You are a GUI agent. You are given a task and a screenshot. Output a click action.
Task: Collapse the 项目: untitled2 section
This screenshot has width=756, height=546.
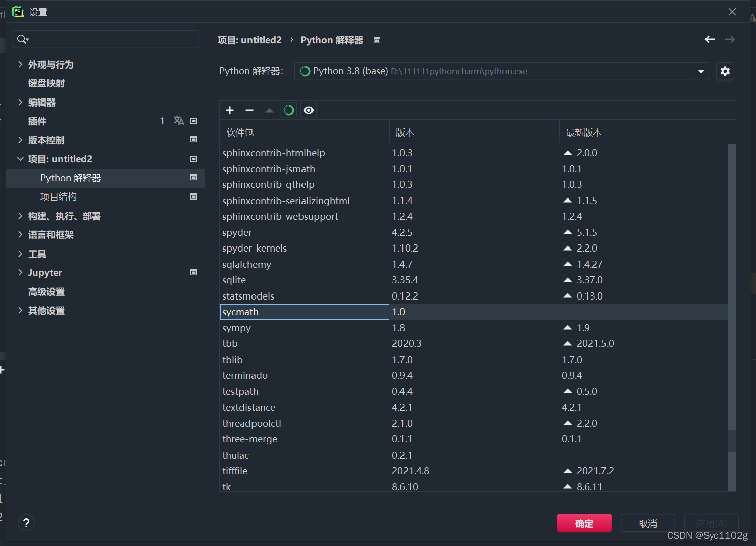click(x=20, y=159)
